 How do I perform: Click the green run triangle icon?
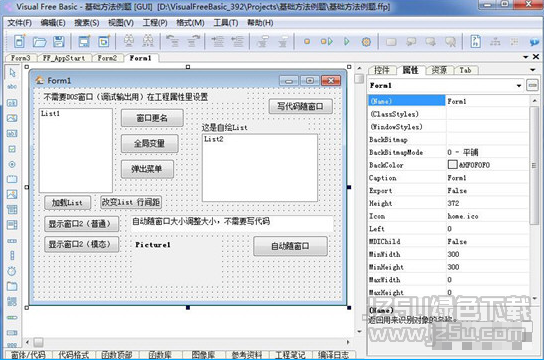click(347, 42)
